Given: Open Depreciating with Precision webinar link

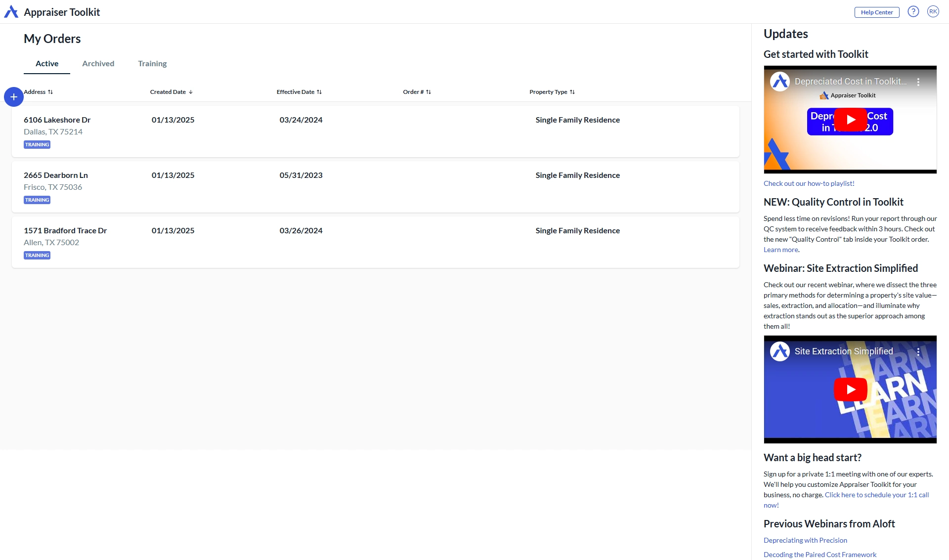Looking at the screenshot, I should click(805, 540).
